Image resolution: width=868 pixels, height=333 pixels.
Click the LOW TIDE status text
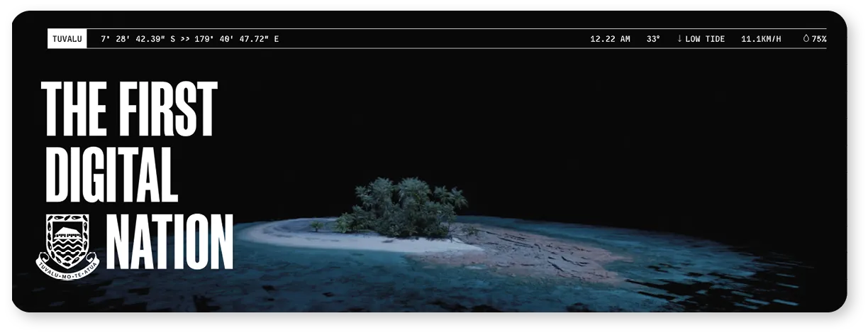click(705, 39)
